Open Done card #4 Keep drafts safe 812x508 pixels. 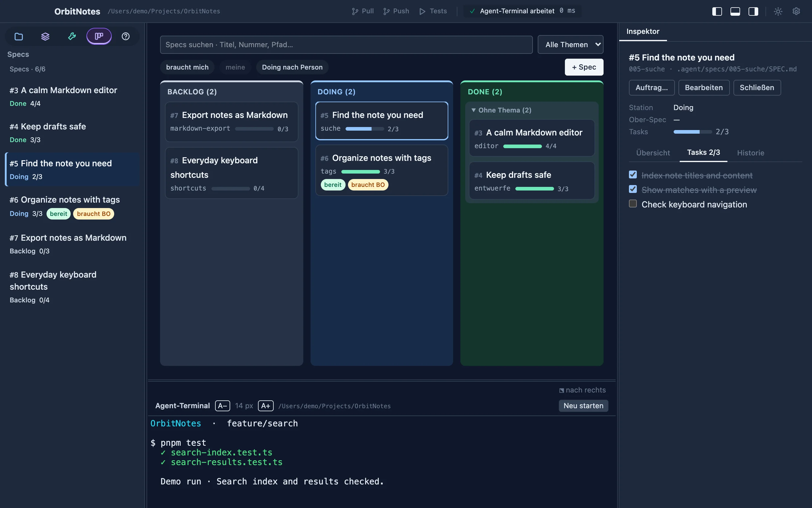(x=531, y=181)
